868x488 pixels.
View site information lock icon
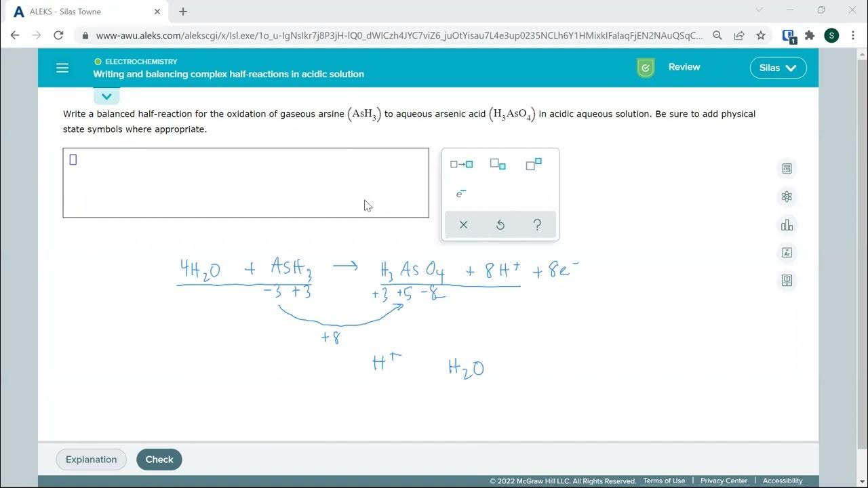[85, 36]
